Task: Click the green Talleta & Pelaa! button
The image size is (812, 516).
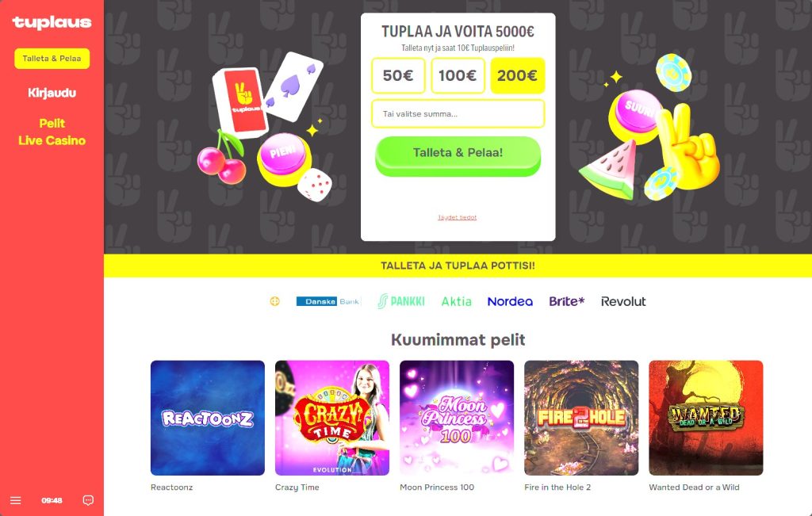Action: [458, 156]
